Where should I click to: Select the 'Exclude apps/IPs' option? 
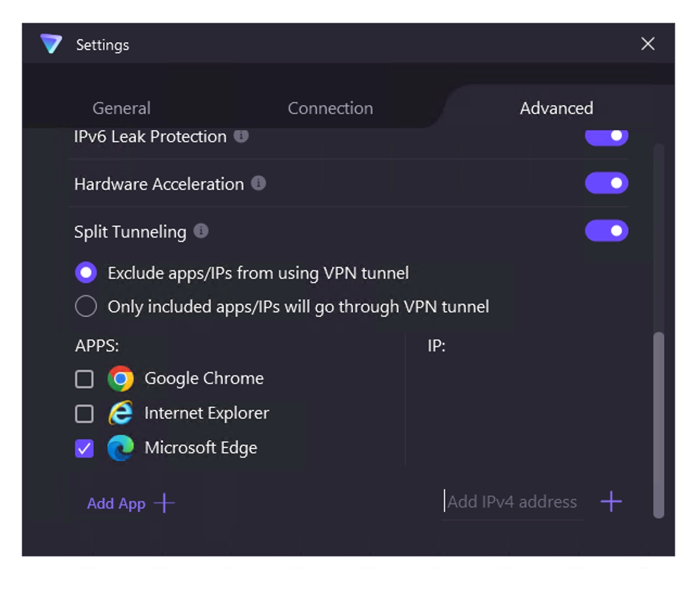coord(86,273)
